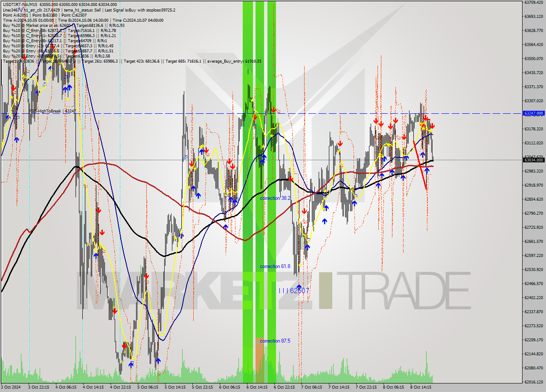
Task: Click the 63178.320 price axis label
Action: 534,129
